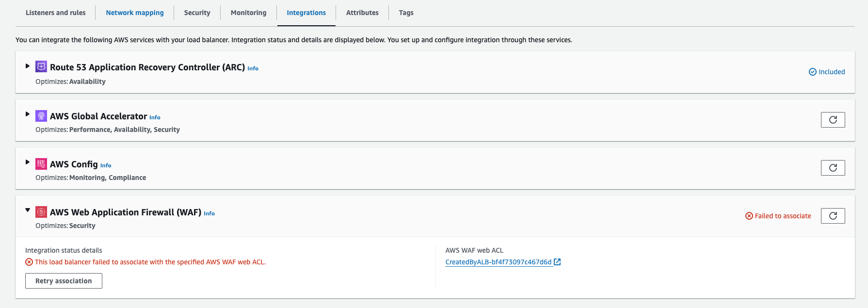The width and height of the screenshot is (868, 308).
Task: Expand the AWS Config section
Action: click(28, 162)
